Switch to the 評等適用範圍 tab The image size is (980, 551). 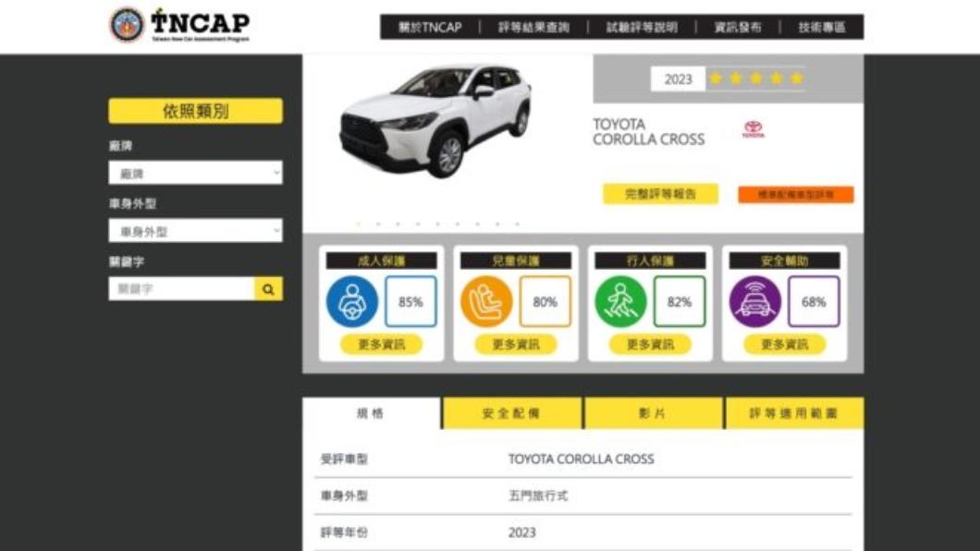[x=794, y=413]
